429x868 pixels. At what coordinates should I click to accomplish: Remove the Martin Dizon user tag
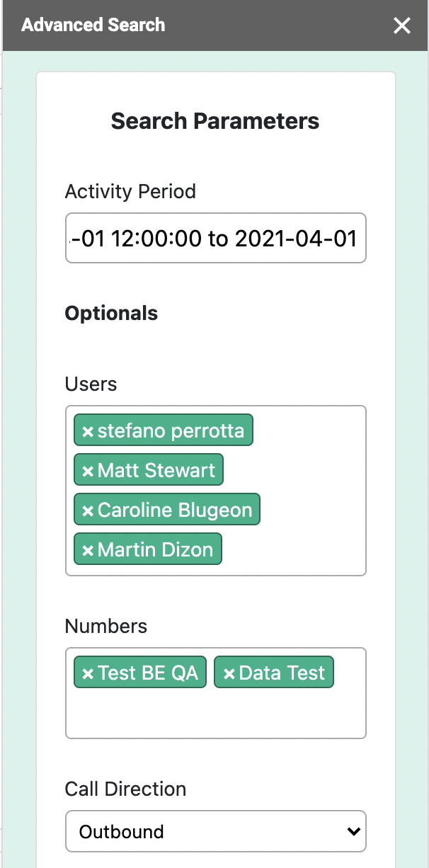point(88,550)
